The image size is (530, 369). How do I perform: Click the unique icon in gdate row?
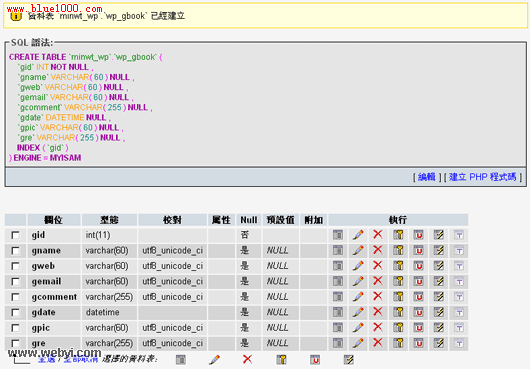point(418,312)
